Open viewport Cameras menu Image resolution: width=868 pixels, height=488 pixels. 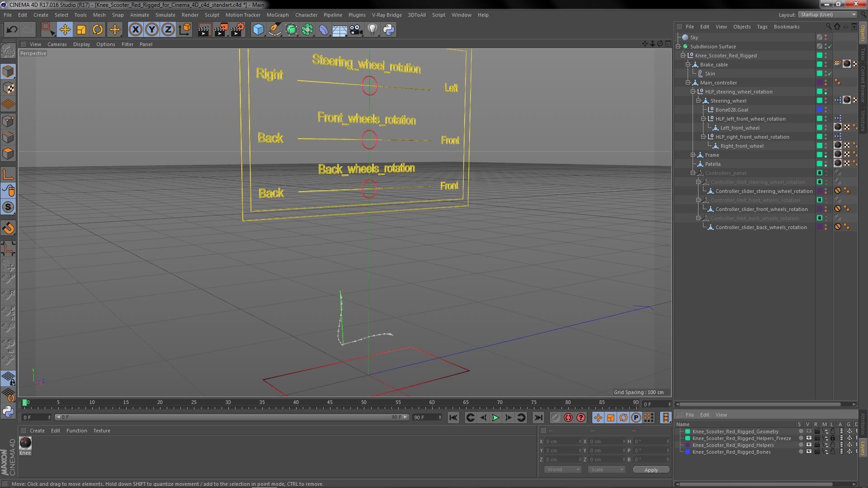pos(57,44)
